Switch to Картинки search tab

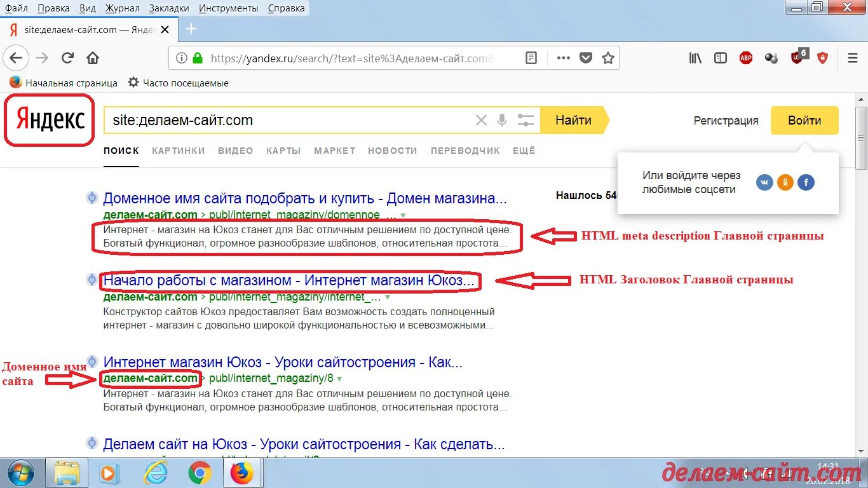[x=179, y=151]
